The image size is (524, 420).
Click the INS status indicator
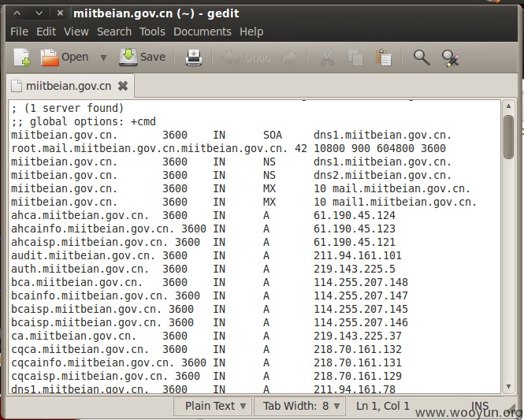(480, 406)
